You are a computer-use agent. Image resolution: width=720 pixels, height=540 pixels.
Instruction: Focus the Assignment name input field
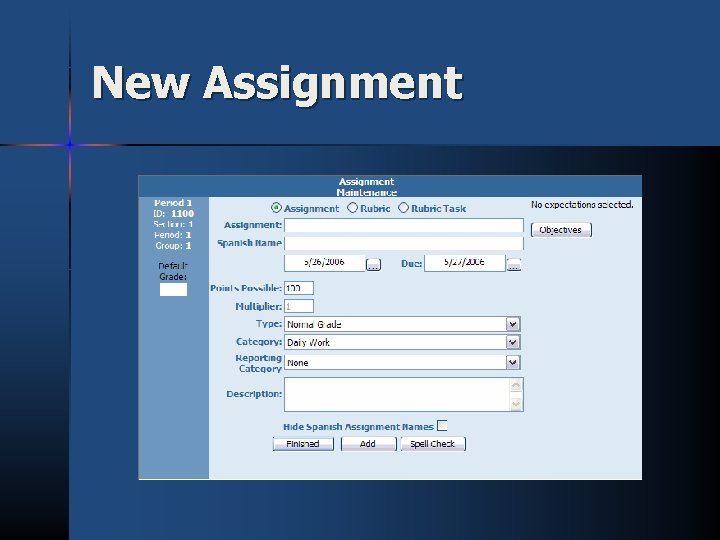coord(404,225)
